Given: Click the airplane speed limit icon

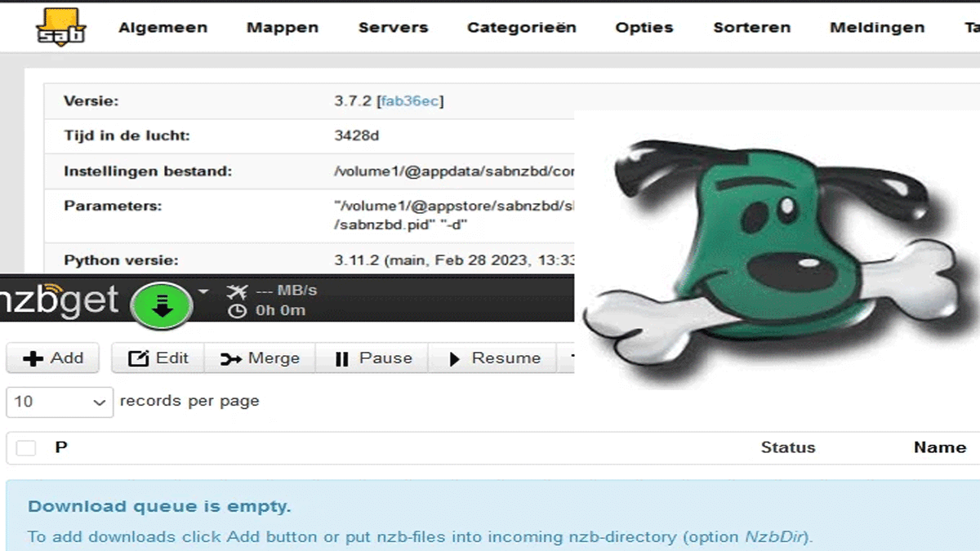Looking at the screenshot, I should click(x=237, y=291).
